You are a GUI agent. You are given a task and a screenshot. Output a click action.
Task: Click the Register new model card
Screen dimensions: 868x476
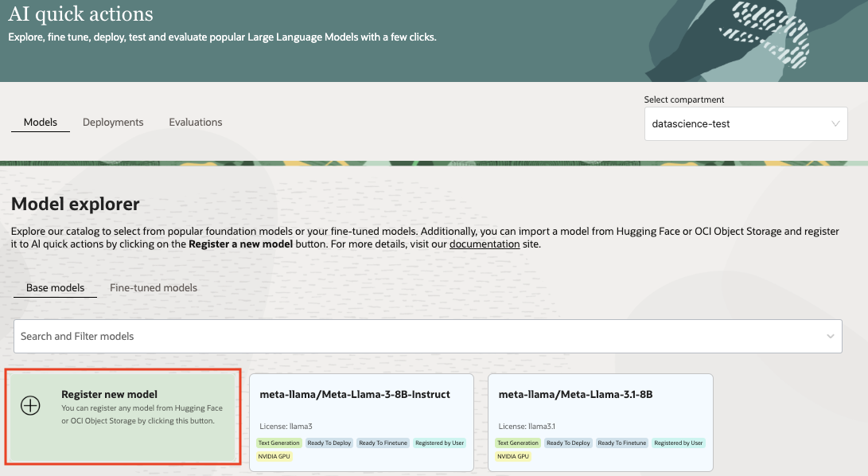[x=123, y=417]
